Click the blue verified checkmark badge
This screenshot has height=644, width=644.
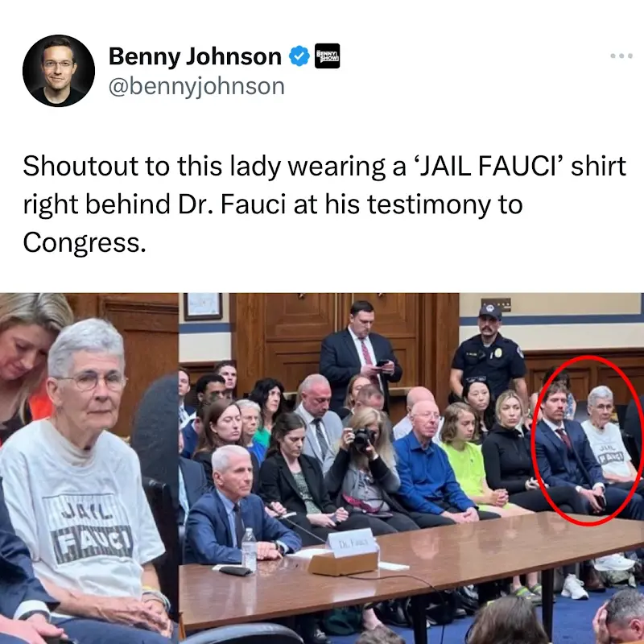299,56
